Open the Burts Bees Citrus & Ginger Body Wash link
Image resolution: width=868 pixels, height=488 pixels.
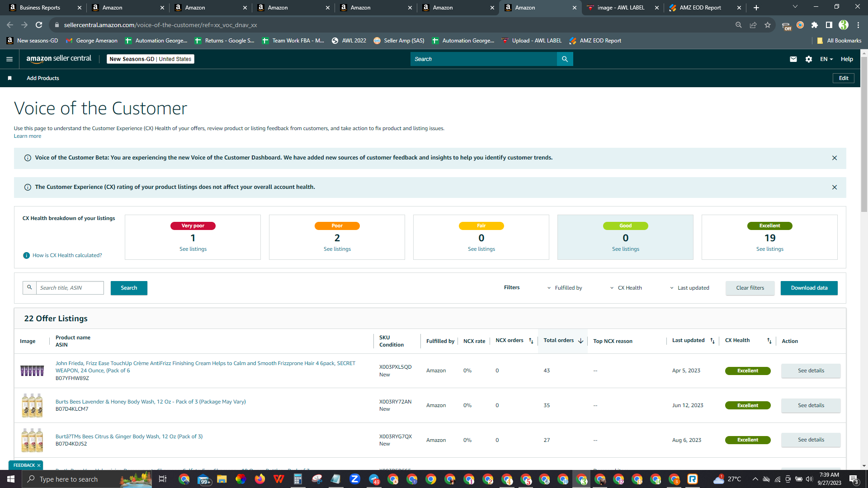129,437
